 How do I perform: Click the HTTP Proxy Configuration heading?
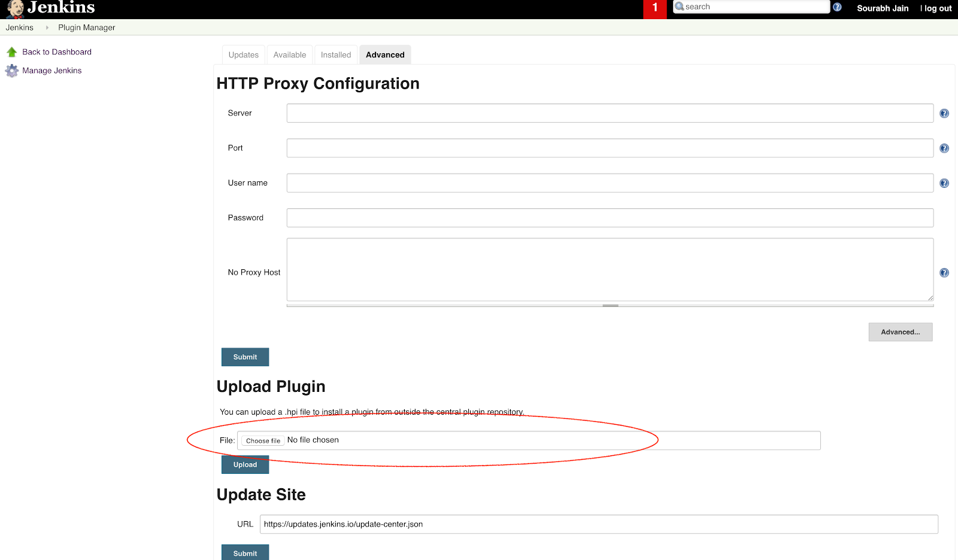coord(318,83)
